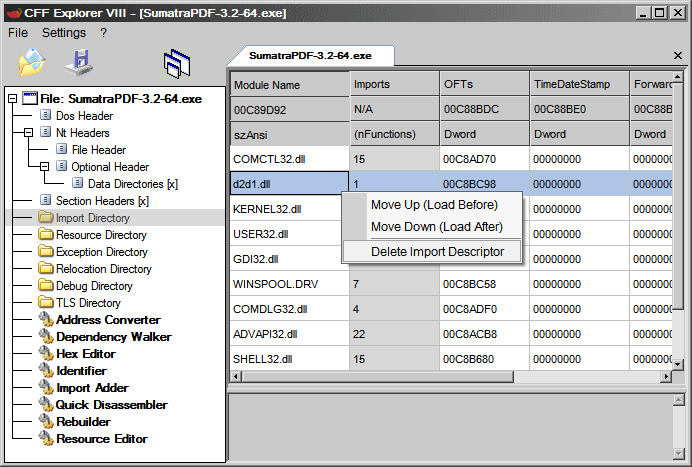
Task: Click the Rebuilder tool icon
Action: (45, 422)
